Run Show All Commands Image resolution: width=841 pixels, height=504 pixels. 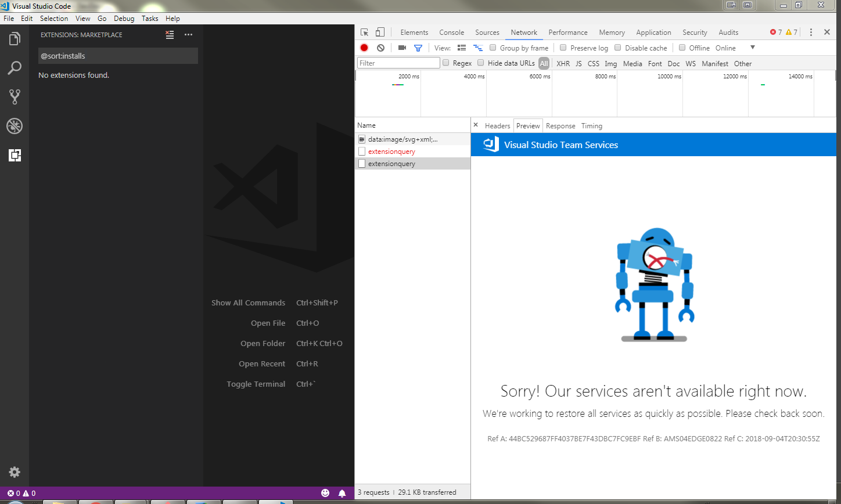248,303
